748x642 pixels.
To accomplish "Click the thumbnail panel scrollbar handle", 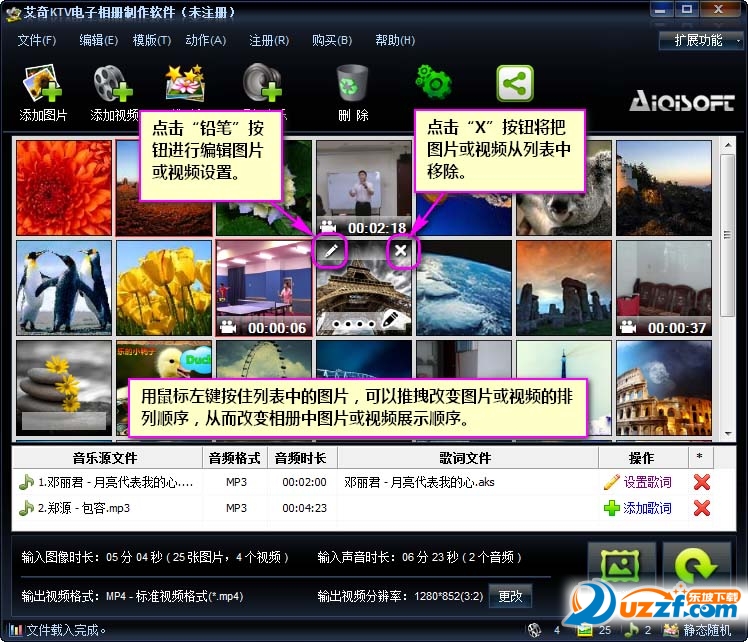I will (x=727, y=235).
